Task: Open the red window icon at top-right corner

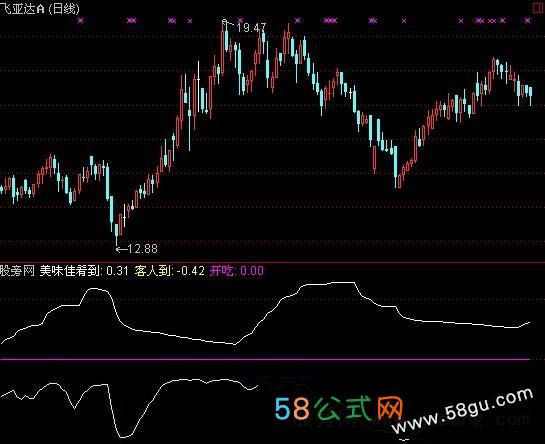Action: pos(539,8)
